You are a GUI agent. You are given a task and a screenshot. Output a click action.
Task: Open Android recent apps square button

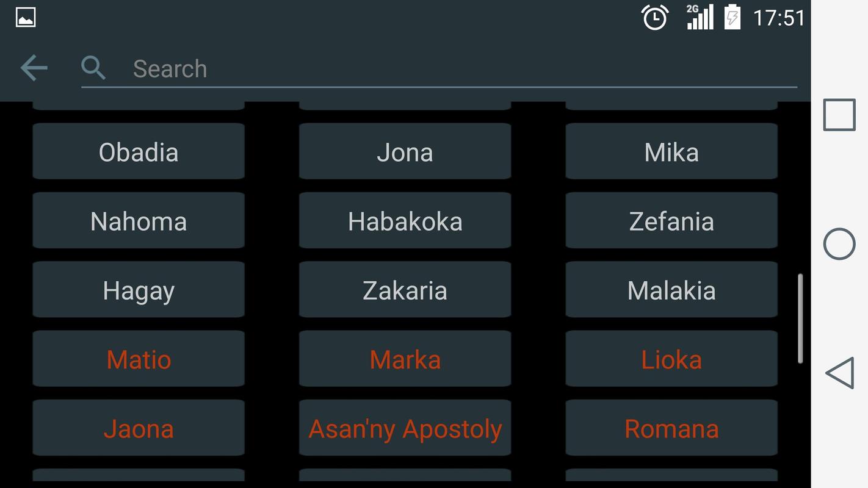[839, 115]
